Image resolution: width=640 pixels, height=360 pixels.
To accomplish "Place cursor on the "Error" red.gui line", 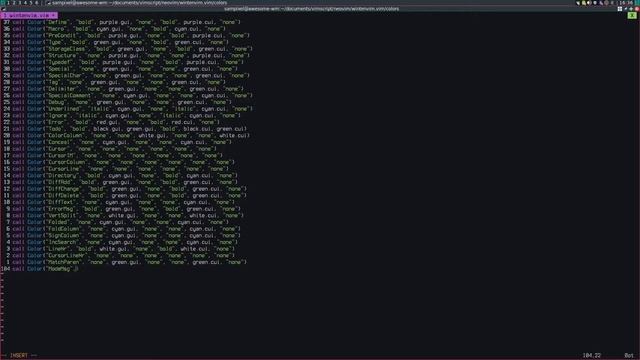I will click(x=116, y=122).
